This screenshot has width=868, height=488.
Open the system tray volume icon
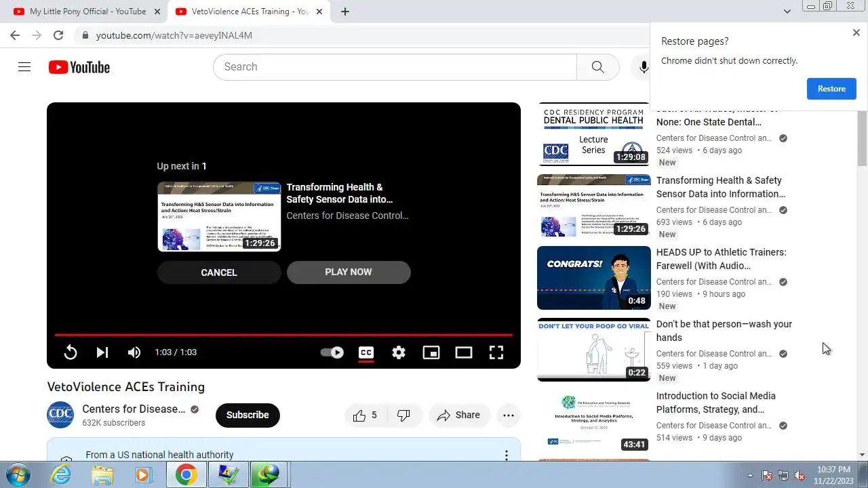800,475
